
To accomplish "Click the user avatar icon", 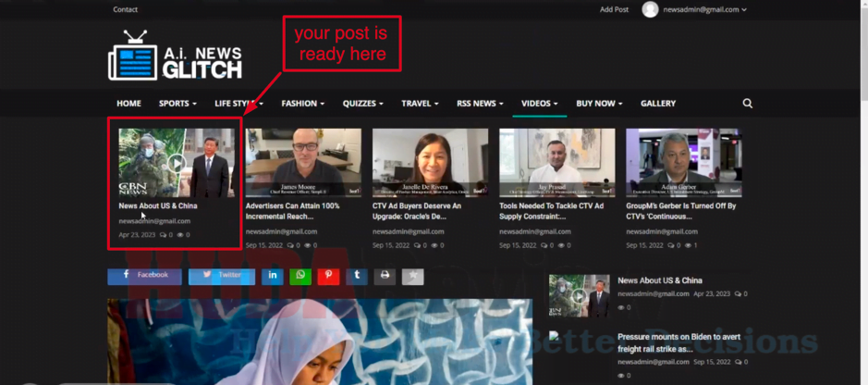I will (650, 9).
